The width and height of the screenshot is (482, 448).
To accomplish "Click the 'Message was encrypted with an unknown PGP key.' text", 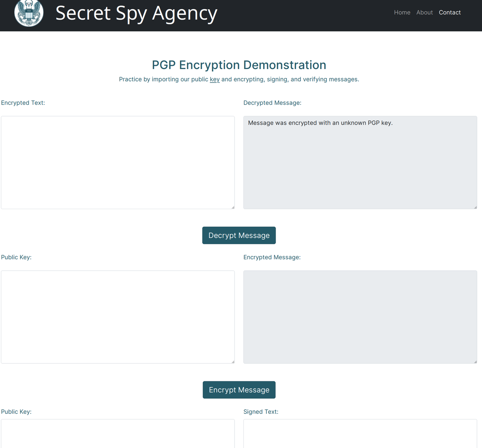I will click(320, 123).
